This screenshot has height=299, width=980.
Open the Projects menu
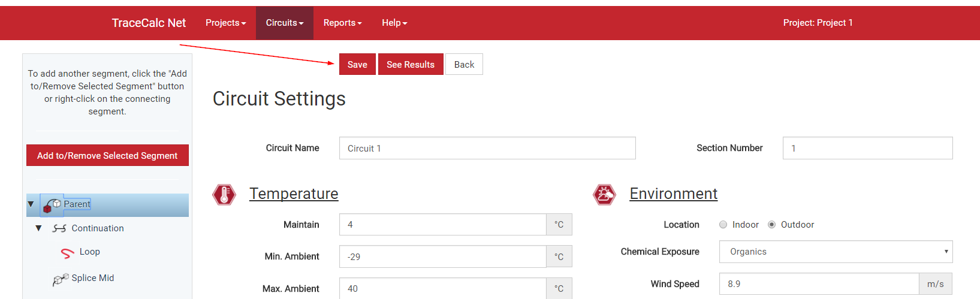[226, 23]
